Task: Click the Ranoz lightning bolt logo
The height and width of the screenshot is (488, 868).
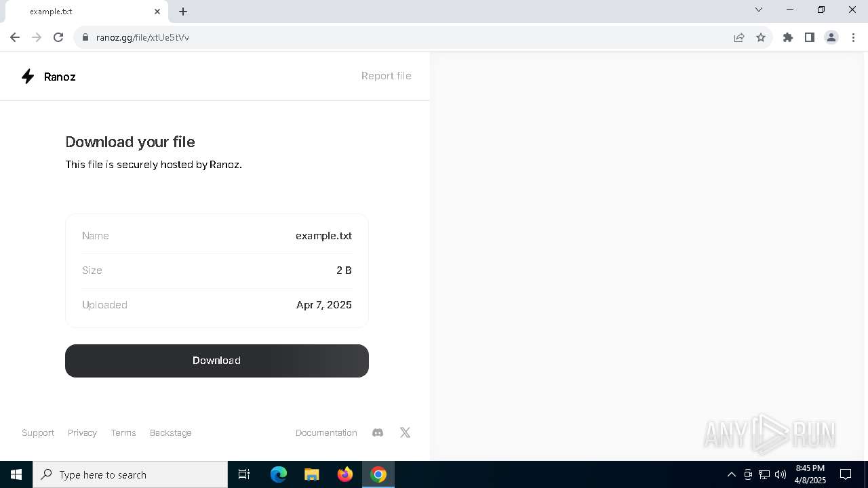Action: coord(28,77)
